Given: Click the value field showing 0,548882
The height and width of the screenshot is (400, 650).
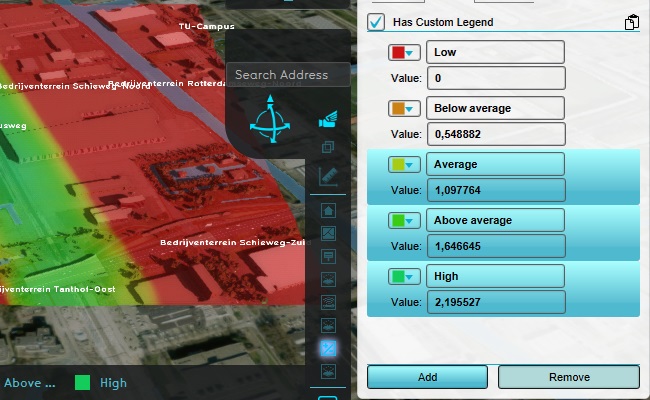Looking at the screenshot, I should 495,134.
